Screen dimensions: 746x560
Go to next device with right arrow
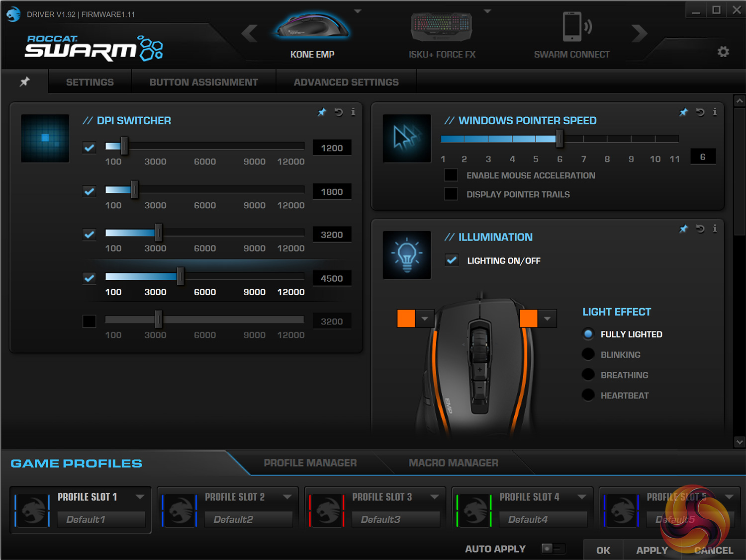tap(640, 33)
